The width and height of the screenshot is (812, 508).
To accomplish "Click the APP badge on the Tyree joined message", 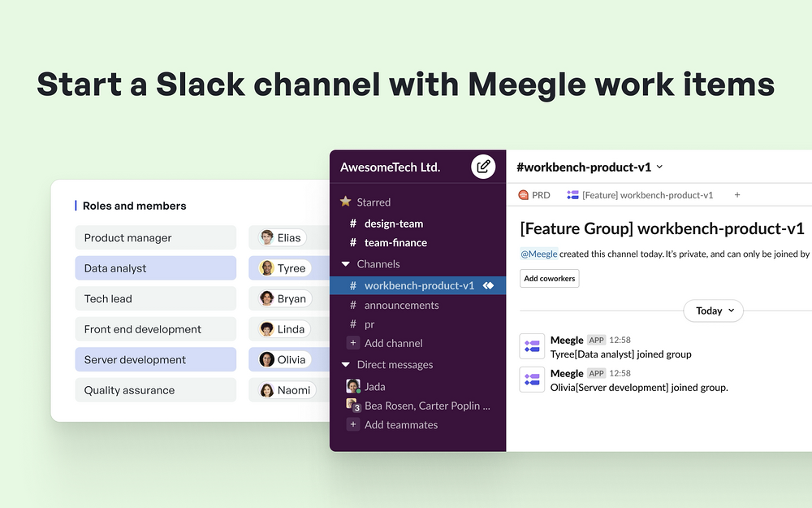I will click(x=596, y=340).
